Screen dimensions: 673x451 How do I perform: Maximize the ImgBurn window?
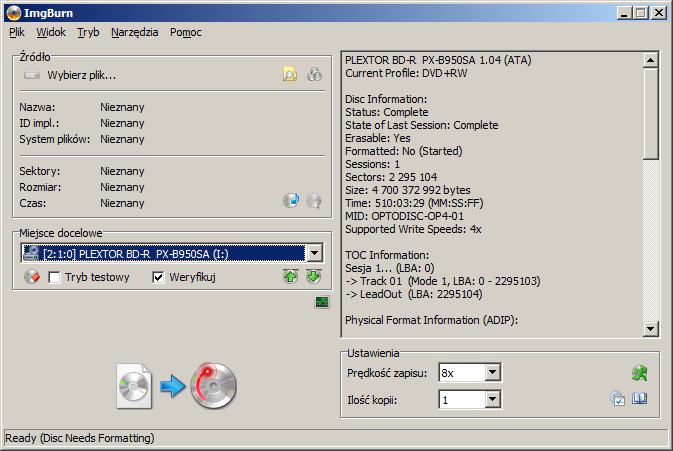click(641, 13)
